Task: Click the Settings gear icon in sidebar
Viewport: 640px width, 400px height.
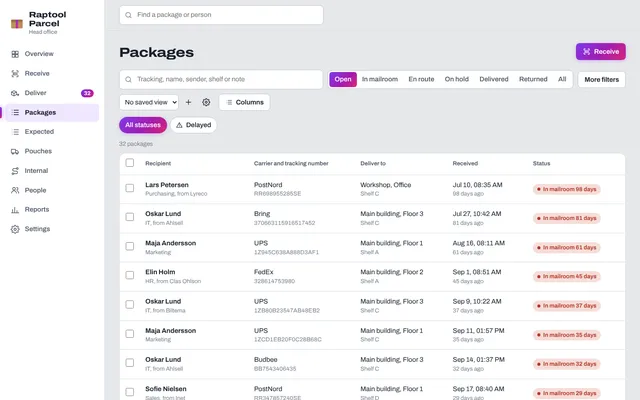Action: pos(15,229)
